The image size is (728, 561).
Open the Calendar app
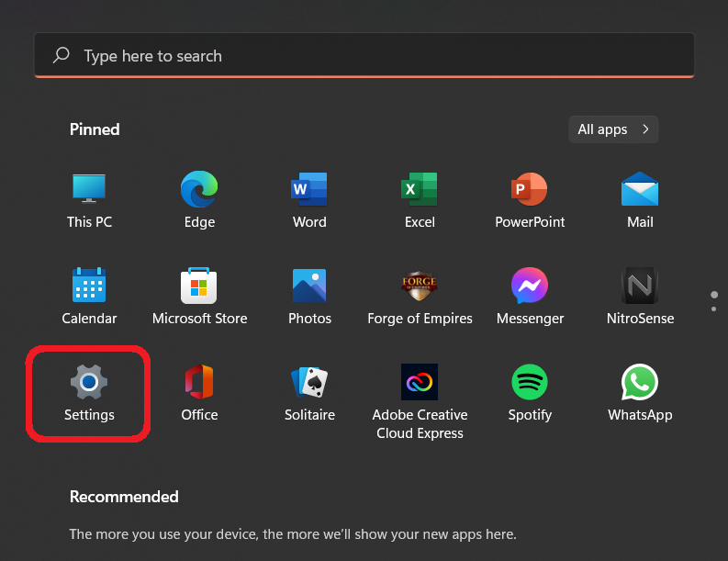(x=89, y=297)
